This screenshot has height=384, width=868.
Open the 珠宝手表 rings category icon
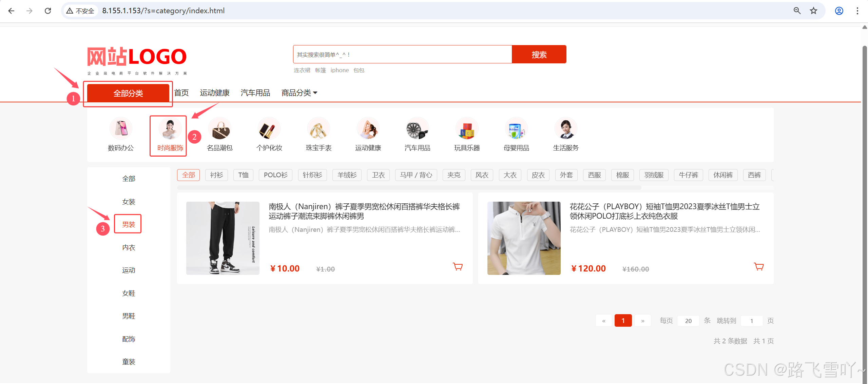[319, 128]
